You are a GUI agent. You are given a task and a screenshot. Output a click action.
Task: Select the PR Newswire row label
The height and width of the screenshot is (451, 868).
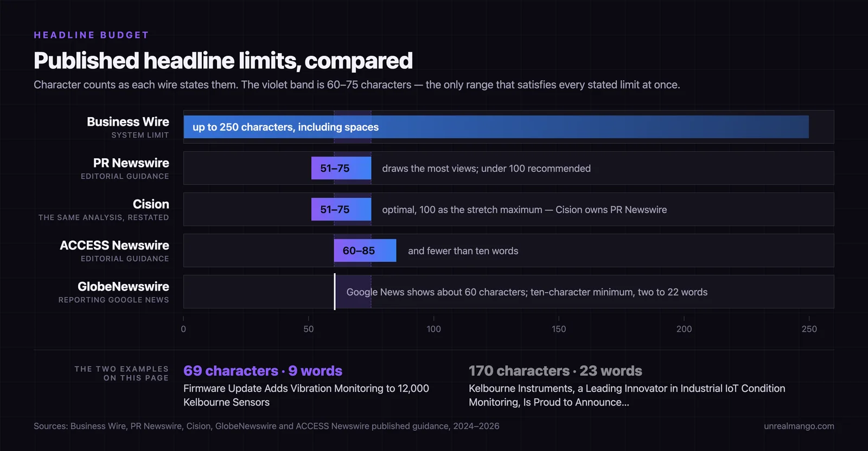pos(131,163)
